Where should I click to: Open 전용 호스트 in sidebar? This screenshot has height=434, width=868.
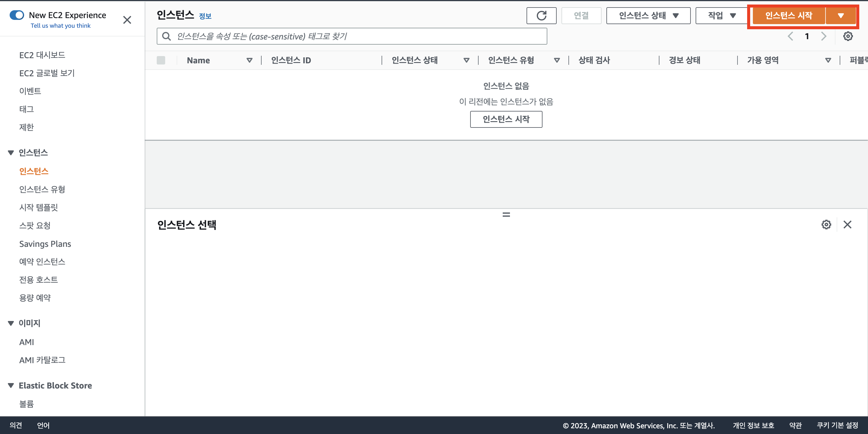39,280
